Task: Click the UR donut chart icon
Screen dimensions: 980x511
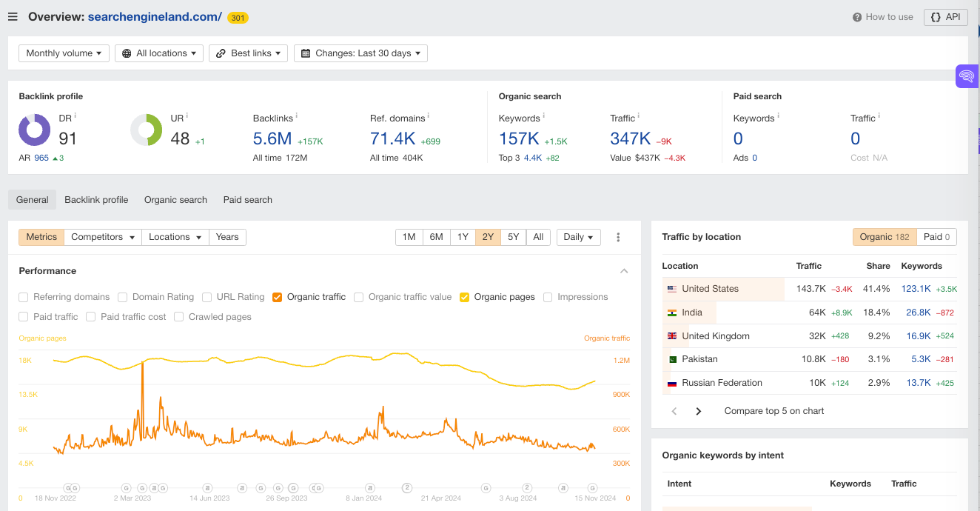Action: [147, 130]
